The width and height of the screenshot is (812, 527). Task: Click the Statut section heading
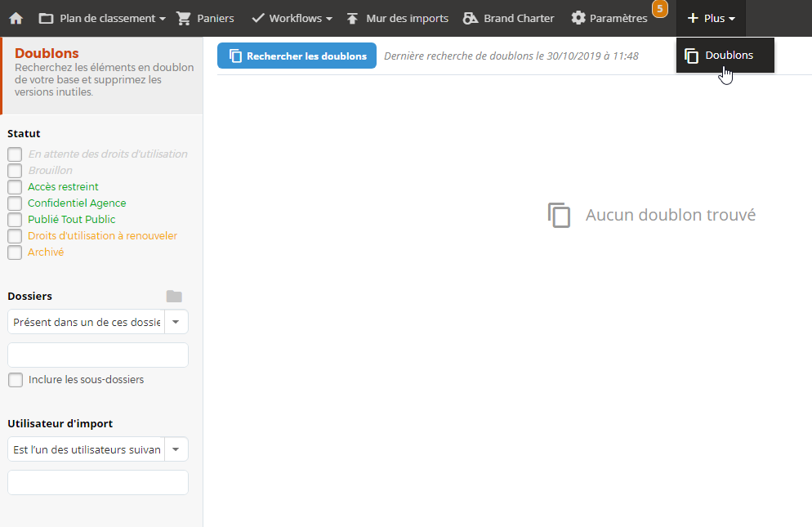coord(24,134)
